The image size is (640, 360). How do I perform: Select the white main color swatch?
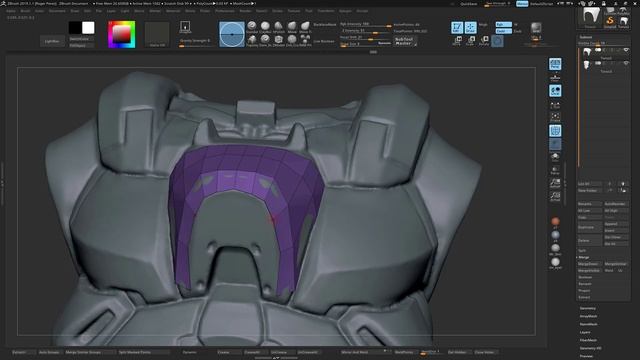coord(88,28)
